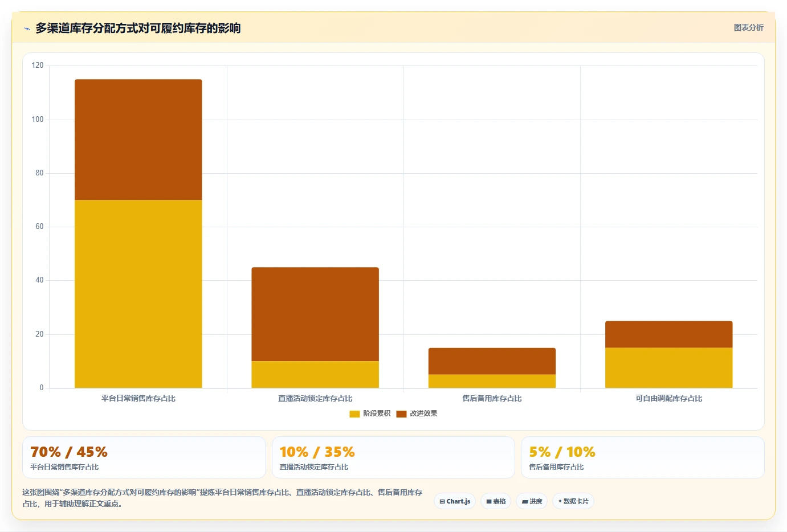This screenshot has height=532, width=787.
Task: Click the y-axis value 60
Action: [39, 226]
